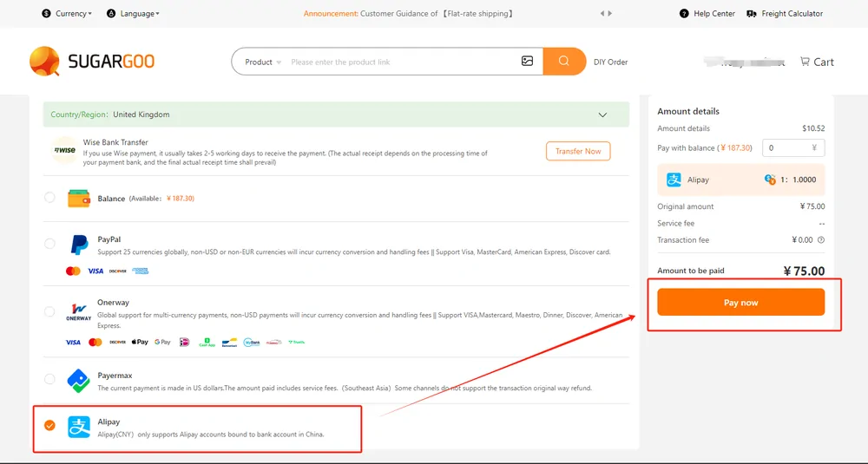This screenshot has height=464, width=868.
Task: Click the image search icon
Action: (x=527, y=61)
